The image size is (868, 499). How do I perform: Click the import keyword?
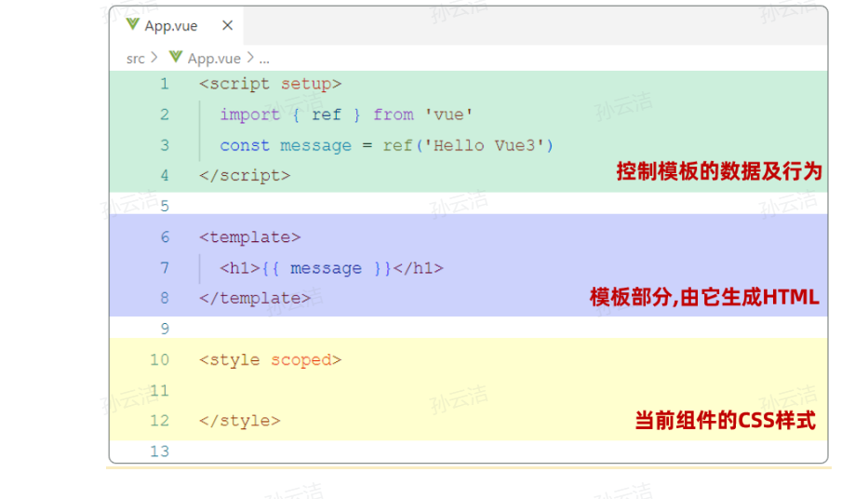[x=249, y=115]
